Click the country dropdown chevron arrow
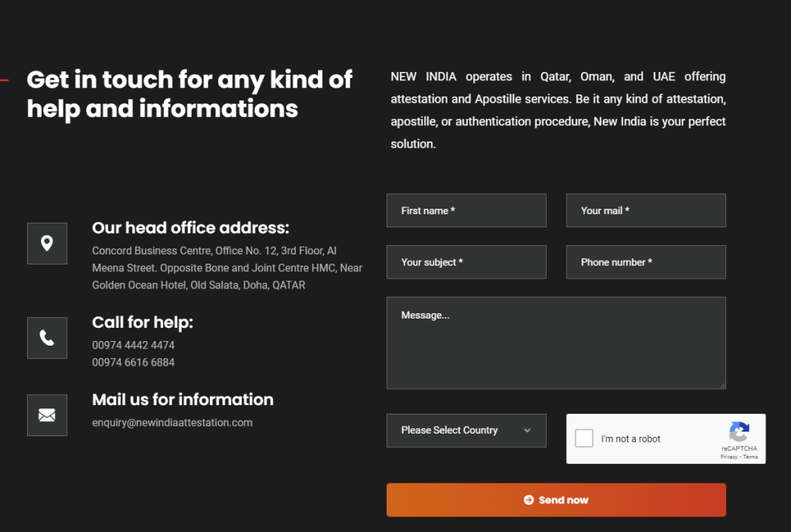Image resolution: width=791 pixels, height=532 pixels. pyautogui.click(x=527, y=431)
